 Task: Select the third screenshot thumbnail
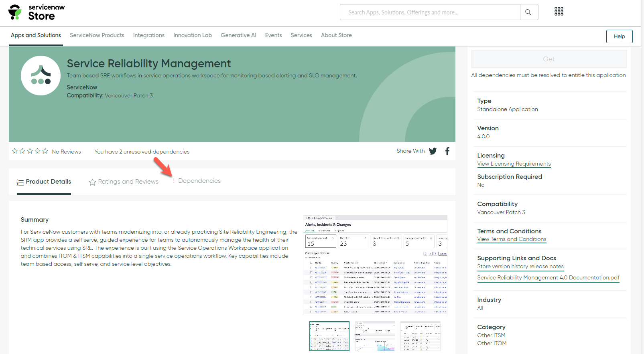pos(421,336)
